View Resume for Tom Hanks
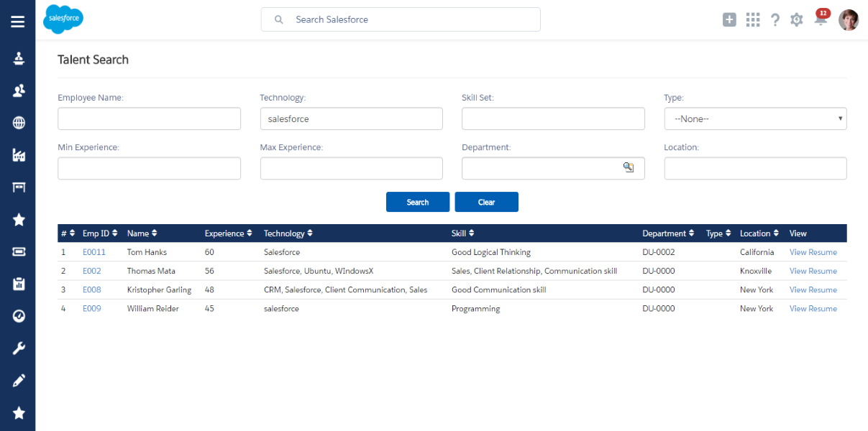The height and width of the screenshot is (431, 868). point(813,252)
